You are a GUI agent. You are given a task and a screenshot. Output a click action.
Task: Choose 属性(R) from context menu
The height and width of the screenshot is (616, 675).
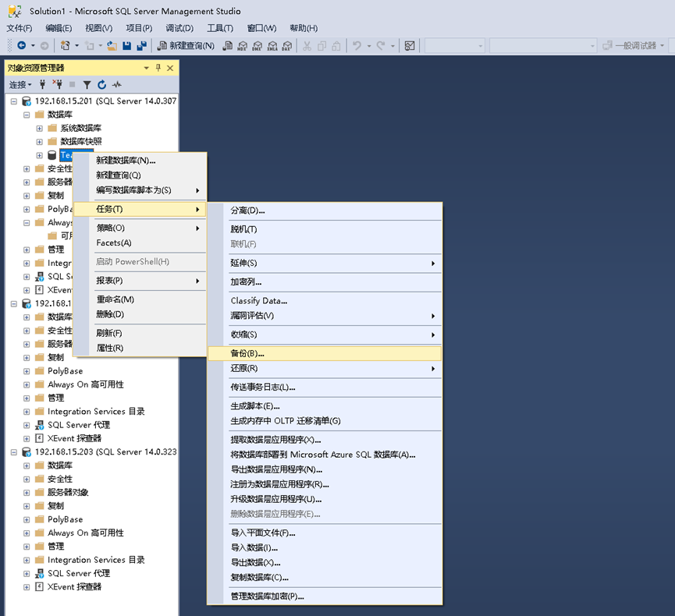(x=140, y=348)
